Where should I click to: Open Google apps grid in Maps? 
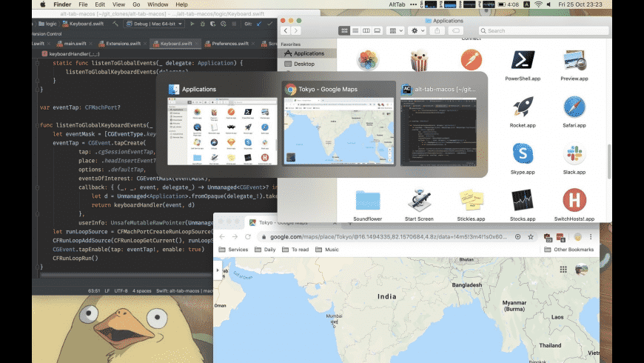(x=563, y=269)
